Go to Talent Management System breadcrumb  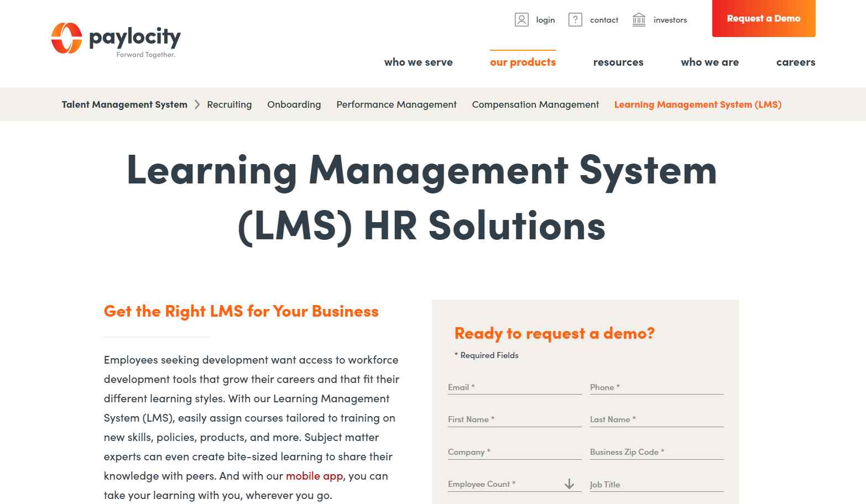coord(124,104)
